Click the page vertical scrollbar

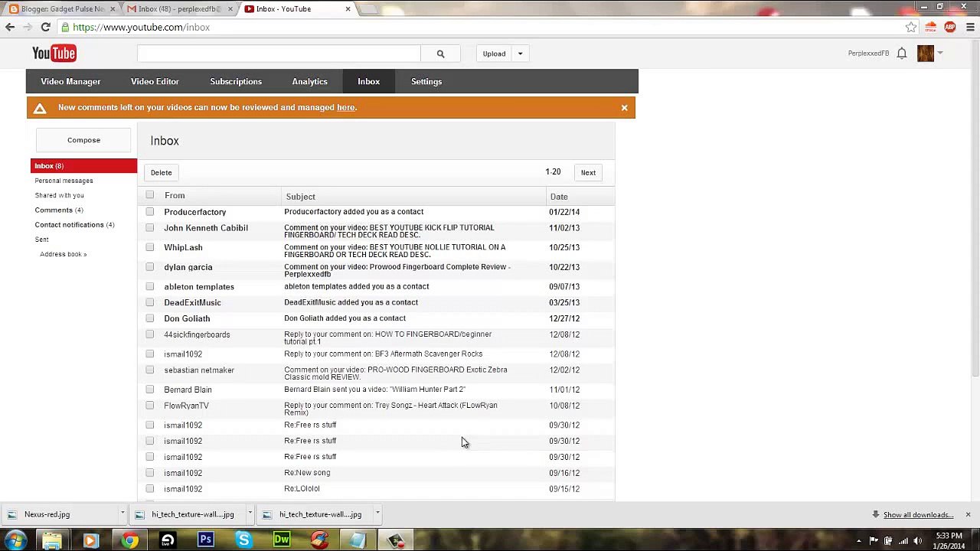click(975, 207)
